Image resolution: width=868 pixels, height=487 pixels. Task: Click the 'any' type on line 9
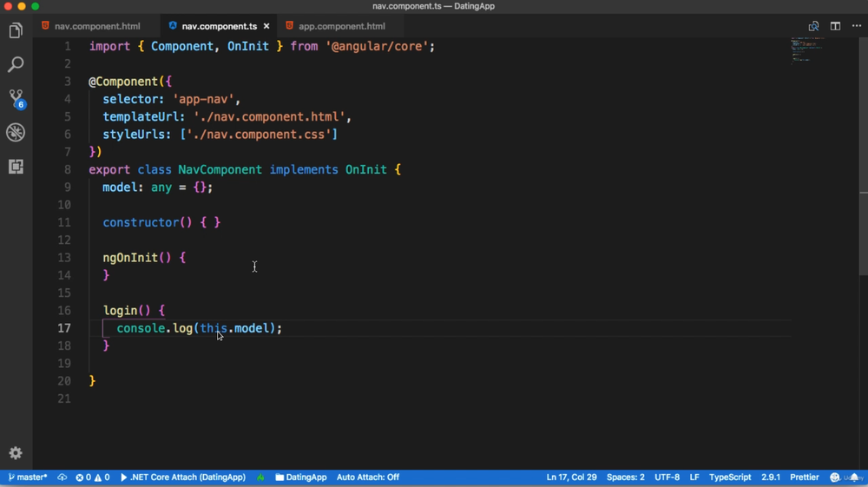click(161, 187)
